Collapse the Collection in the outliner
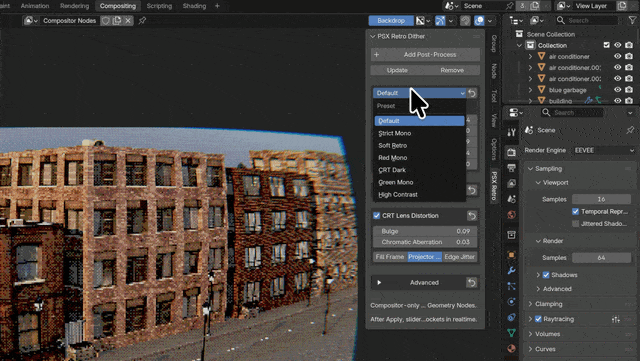The image size is (640, 361). click(x=520, y=45)
